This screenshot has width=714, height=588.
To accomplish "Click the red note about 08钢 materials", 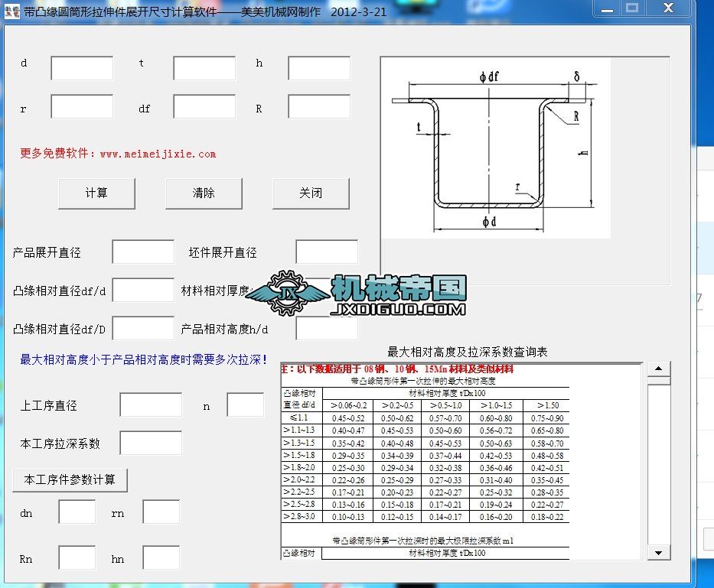I will (397, 369).
